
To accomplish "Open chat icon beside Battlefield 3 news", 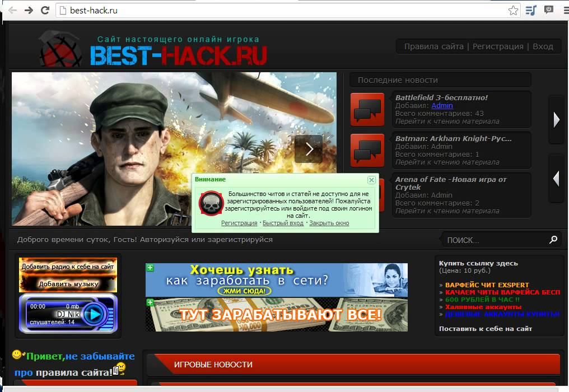I will point(367,109).
